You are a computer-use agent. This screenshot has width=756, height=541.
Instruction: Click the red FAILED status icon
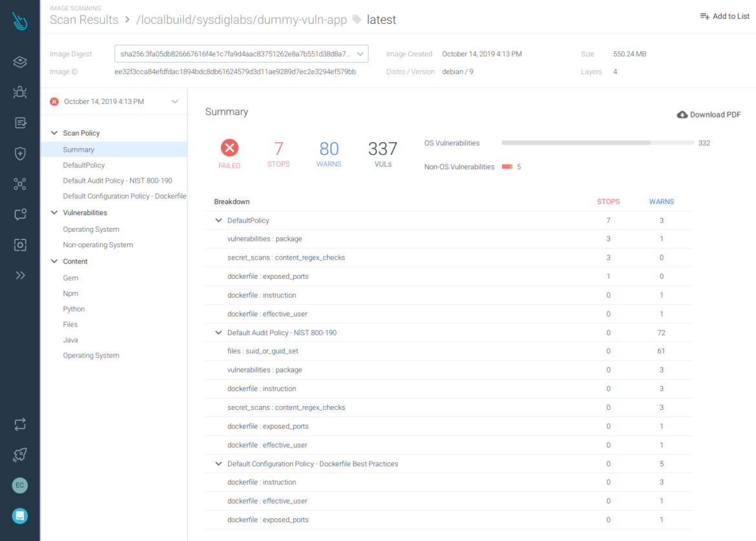(x=229, y=148)
